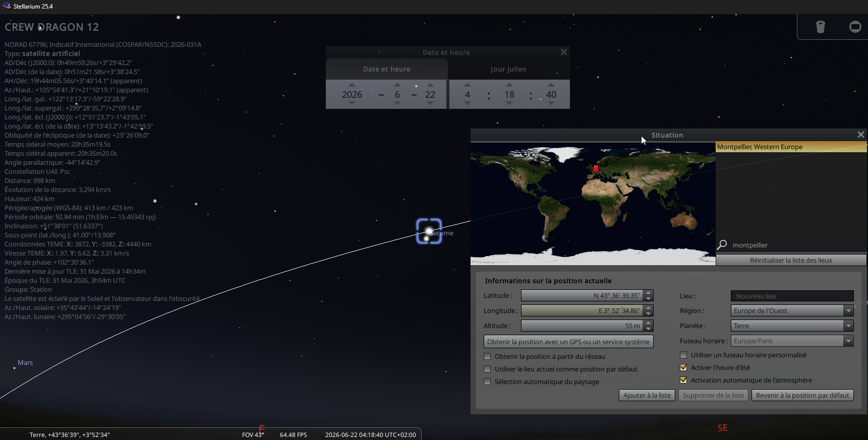Click 'Revenir à la position par défaut'
868x440 pixels.
802,395
